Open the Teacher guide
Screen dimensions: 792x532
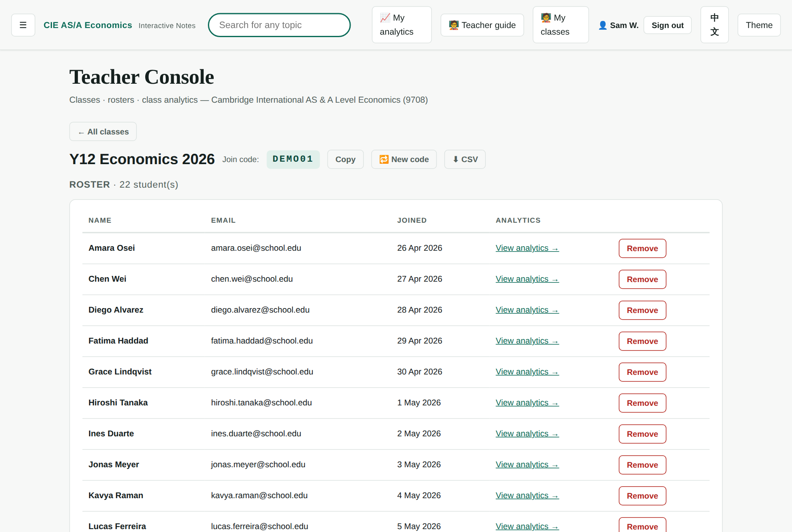coord(482,25)
